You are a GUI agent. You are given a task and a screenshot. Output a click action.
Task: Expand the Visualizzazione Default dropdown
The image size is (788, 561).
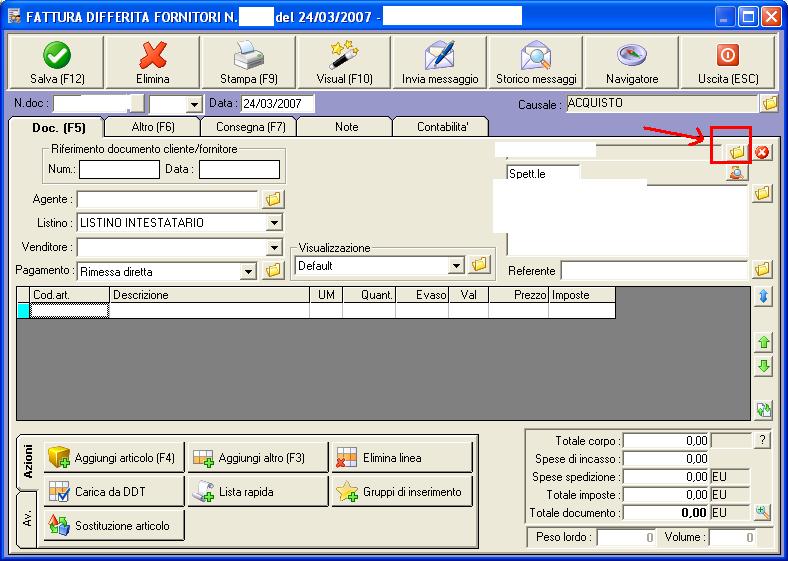(456, 265)
